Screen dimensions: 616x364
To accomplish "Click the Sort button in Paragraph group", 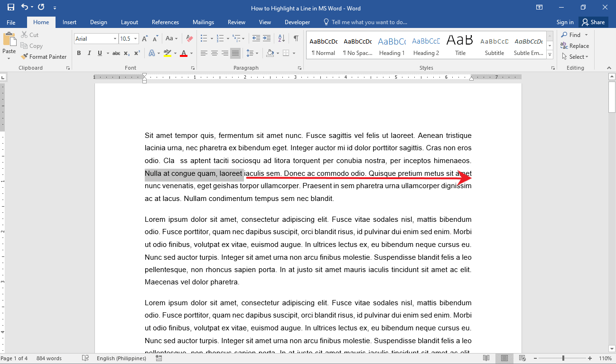I will tap(282, 38).
